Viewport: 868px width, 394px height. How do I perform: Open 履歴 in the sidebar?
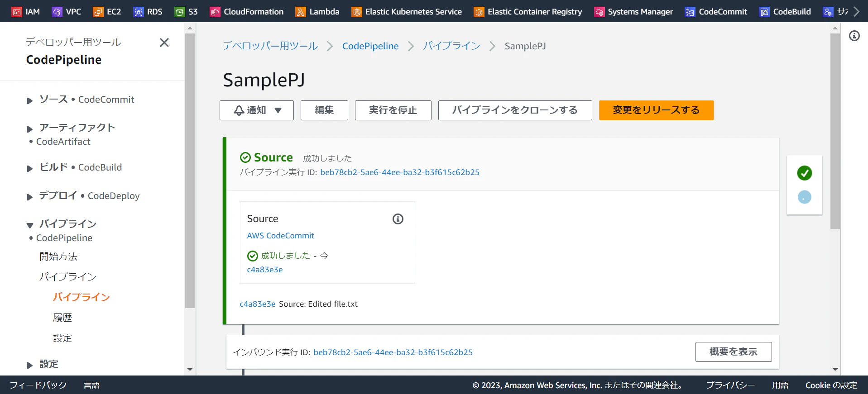coord(62,318)
